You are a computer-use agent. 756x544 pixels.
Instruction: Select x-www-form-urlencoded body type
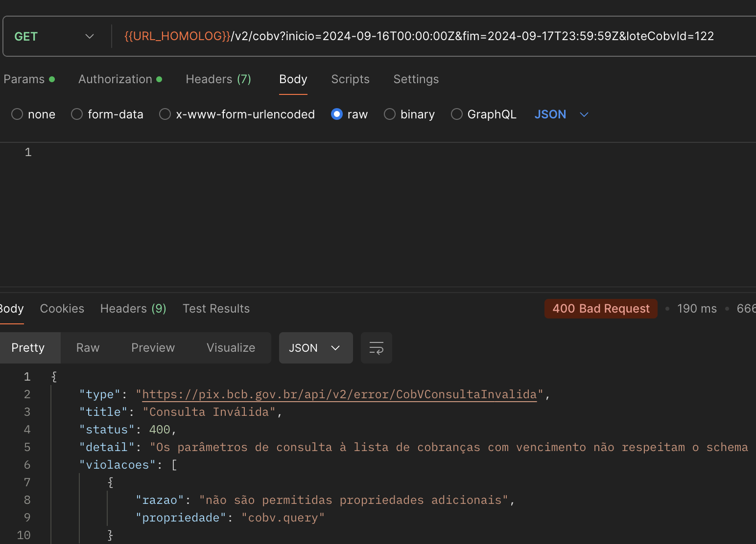237,114
